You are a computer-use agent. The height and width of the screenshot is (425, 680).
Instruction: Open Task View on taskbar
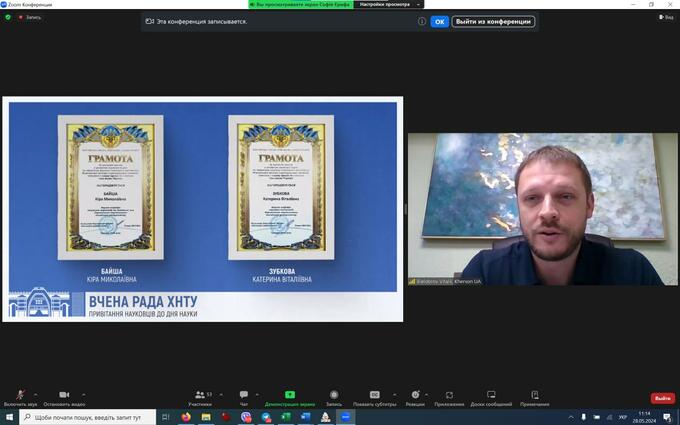point(166,417)
